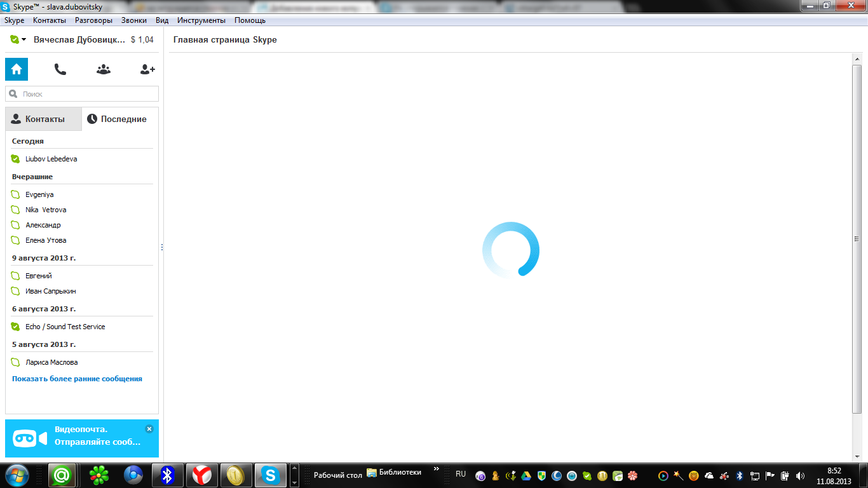Click Рабочий стол toolbar in taskbar
Image resolution: width=868 pixels, height=488 pixels.
338,475
